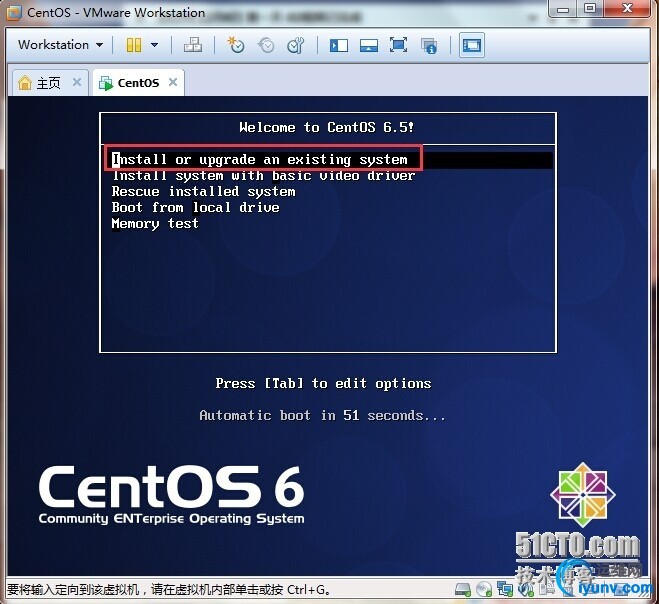
Task: Enter full screen mode icon
Action: (x=398, y=45)
